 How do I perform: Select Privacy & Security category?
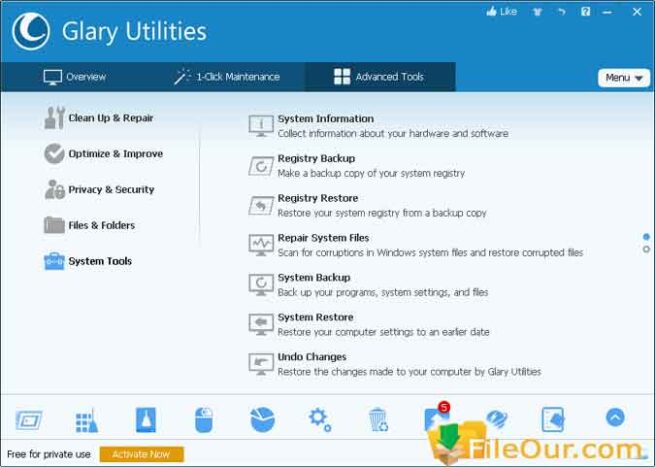[99, 190]
